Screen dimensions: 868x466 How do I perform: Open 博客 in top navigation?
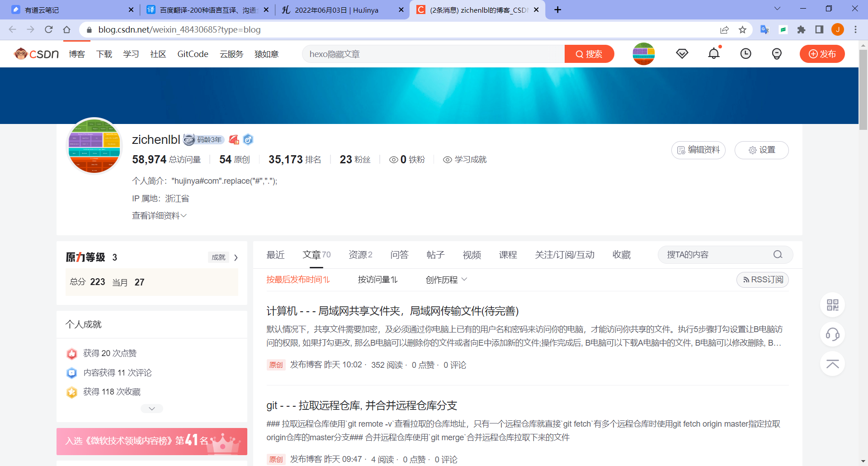coord(77,54)
